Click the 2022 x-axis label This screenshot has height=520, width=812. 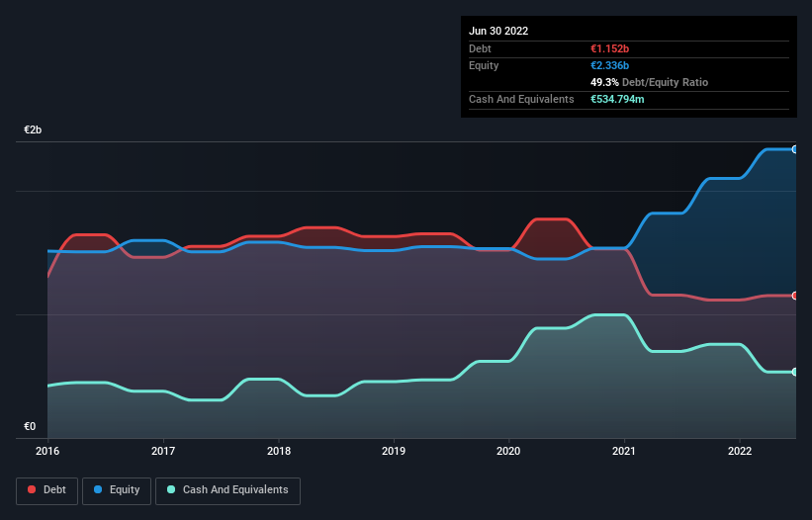coord(740,451)
